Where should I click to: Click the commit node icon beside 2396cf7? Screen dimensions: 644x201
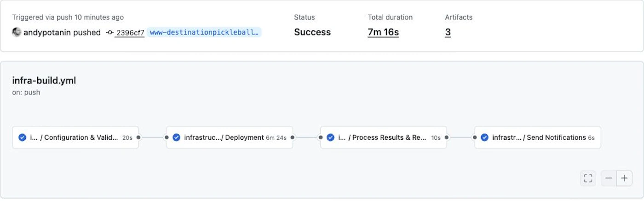click(x=109, y=32)
